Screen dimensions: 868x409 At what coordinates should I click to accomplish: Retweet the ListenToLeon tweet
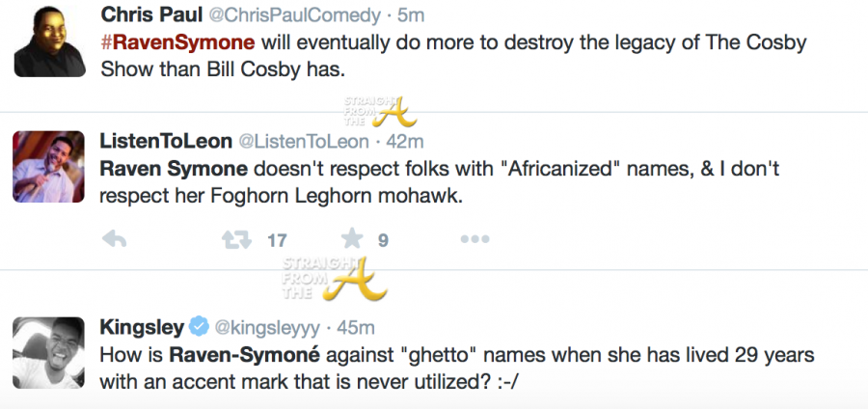237,240
